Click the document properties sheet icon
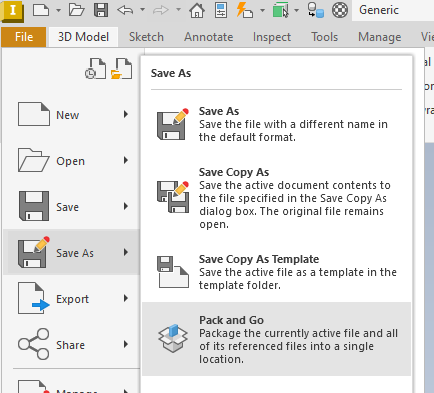 [221, 10]
